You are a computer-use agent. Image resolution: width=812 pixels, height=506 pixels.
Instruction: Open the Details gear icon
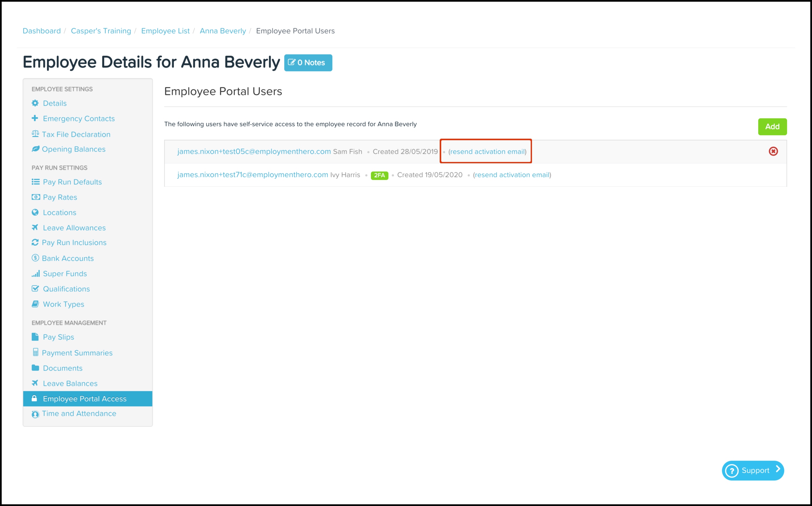(35, 103)
